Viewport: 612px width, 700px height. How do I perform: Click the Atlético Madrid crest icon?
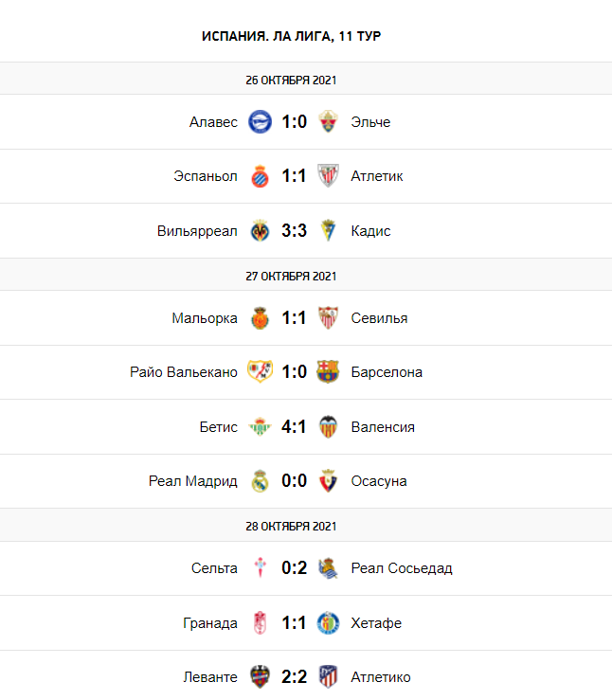tap(328, 677)
